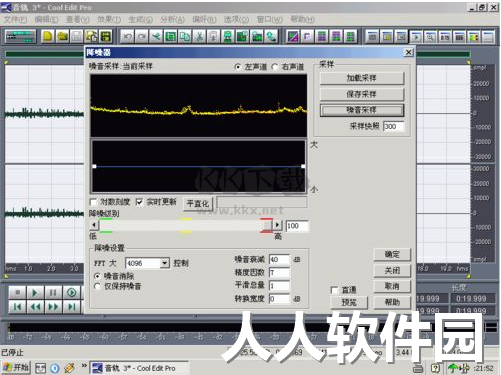Open the 帮助 Help menu in menu bar
Image resolution: width=501 pixels, height=375 pixels.
[302, 20]
